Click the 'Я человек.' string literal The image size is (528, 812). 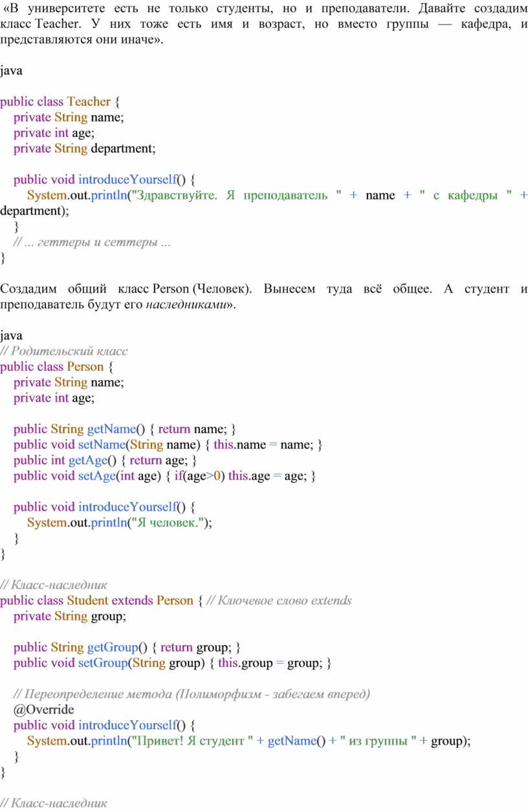pos(168,523)
